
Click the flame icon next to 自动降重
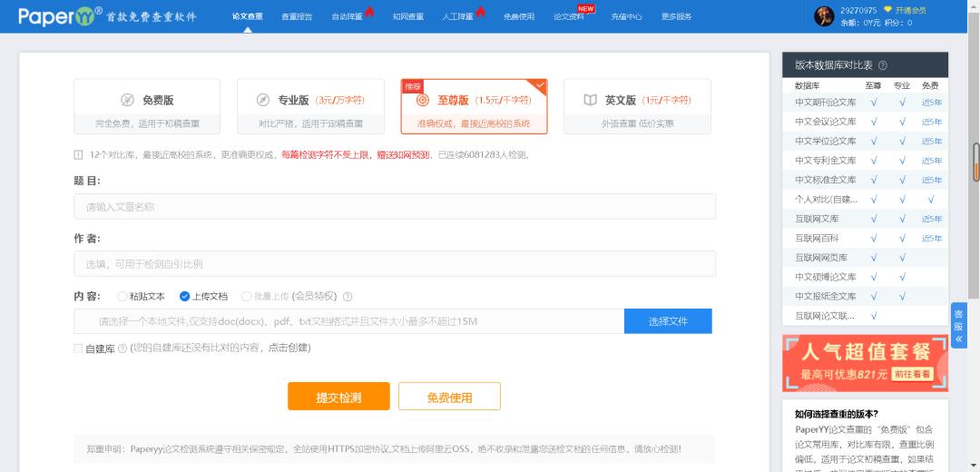[x=369, y=11]
